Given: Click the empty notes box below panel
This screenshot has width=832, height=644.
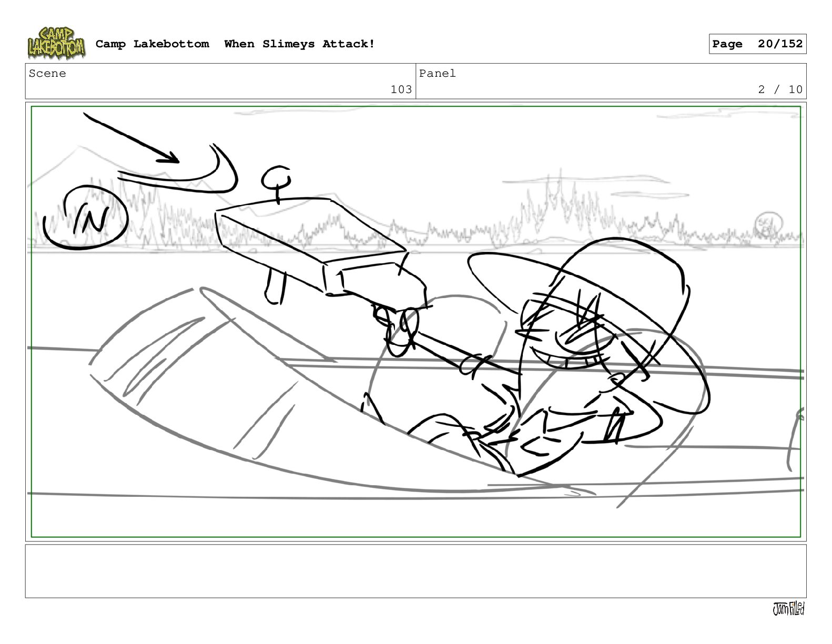Looking at the screenshot, I should (415, 571).
